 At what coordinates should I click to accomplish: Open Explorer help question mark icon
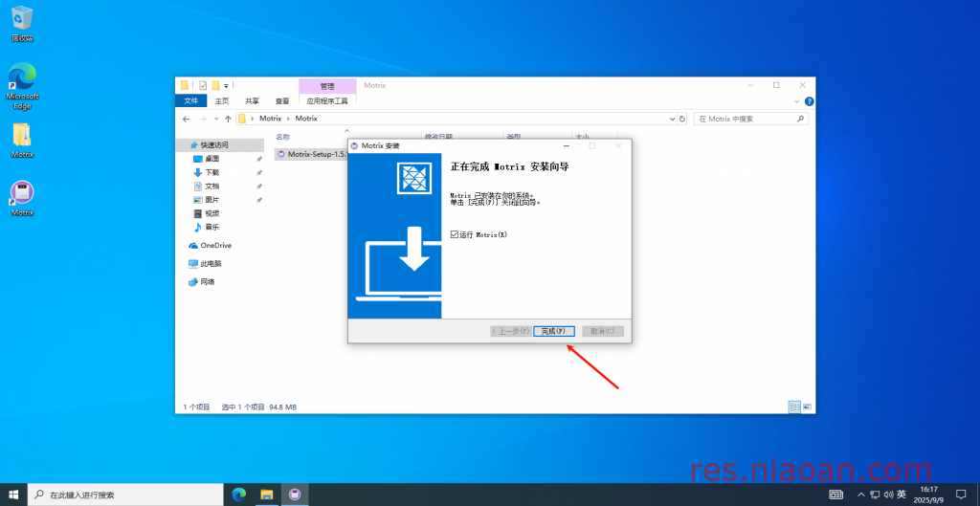click(x=809, y=101)
